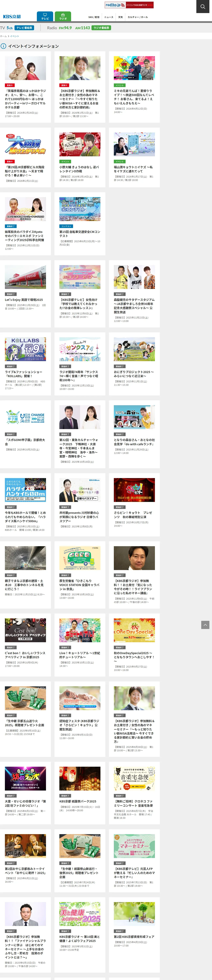Open KBS京都 祇園祭パーク2025 title
This screenshot has height=980, width=212.
(x=78, y=801)
